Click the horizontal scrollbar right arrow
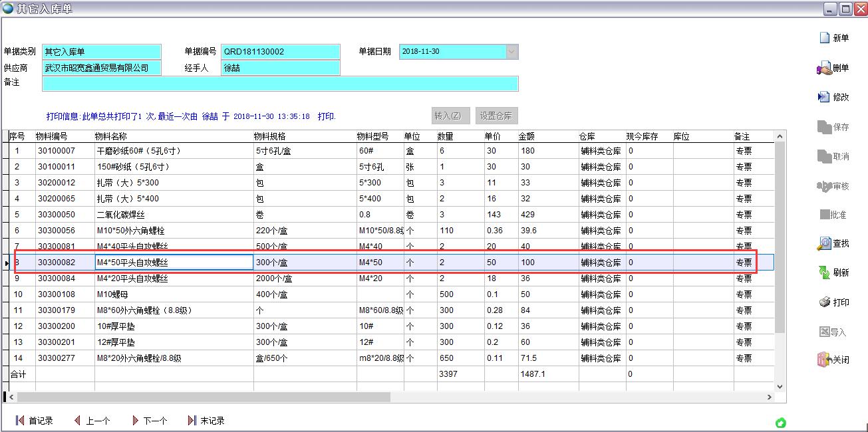 [x=770, y=397]
